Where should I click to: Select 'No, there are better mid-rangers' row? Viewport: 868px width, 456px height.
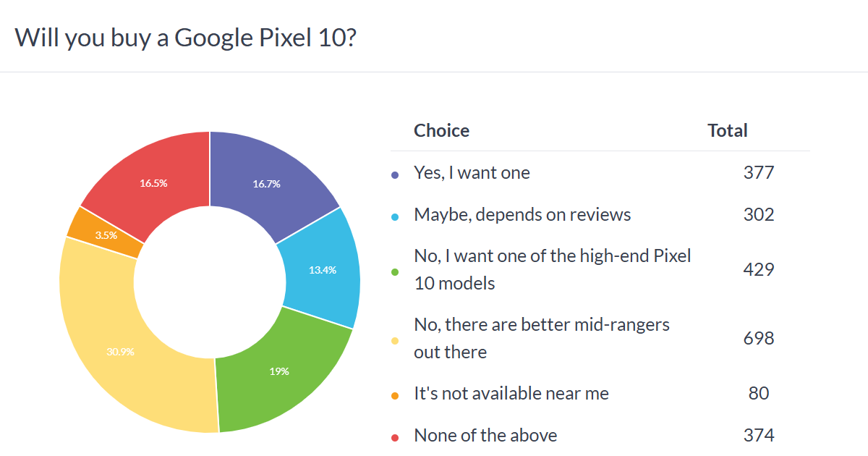[541, 338]
